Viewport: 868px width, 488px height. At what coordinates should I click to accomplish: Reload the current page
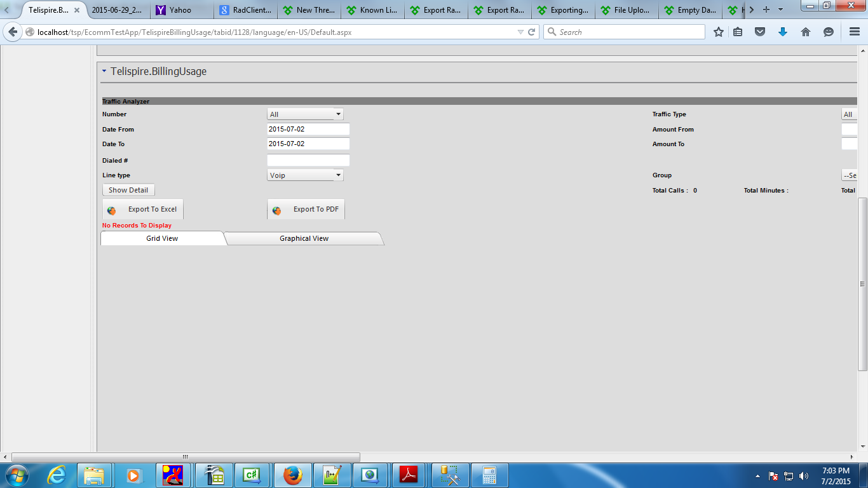pos(532,32)
